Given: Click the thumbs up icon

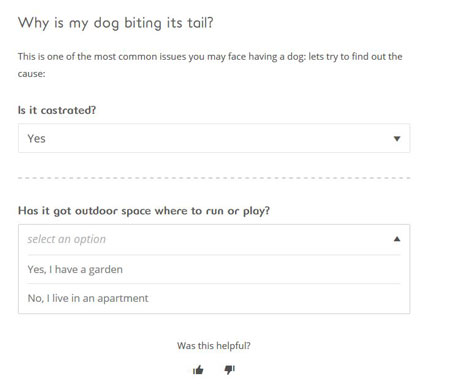Looking at the screenshot, I should [x=198, y=370].
